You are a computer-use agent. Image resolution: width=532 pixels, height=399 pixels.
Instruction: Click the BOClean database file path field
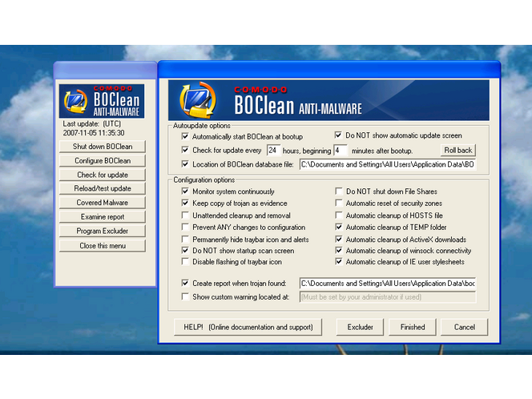[x=388, y=164]
